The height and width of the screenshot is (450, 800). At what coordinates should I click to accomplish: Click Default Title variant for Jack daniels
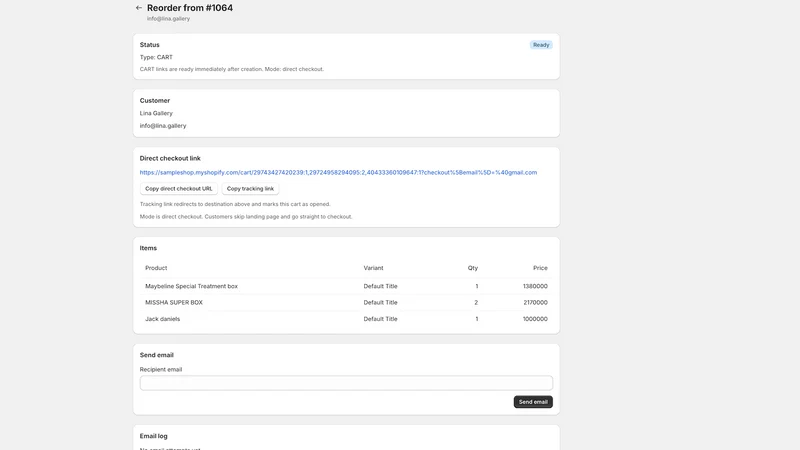(381, 319)
